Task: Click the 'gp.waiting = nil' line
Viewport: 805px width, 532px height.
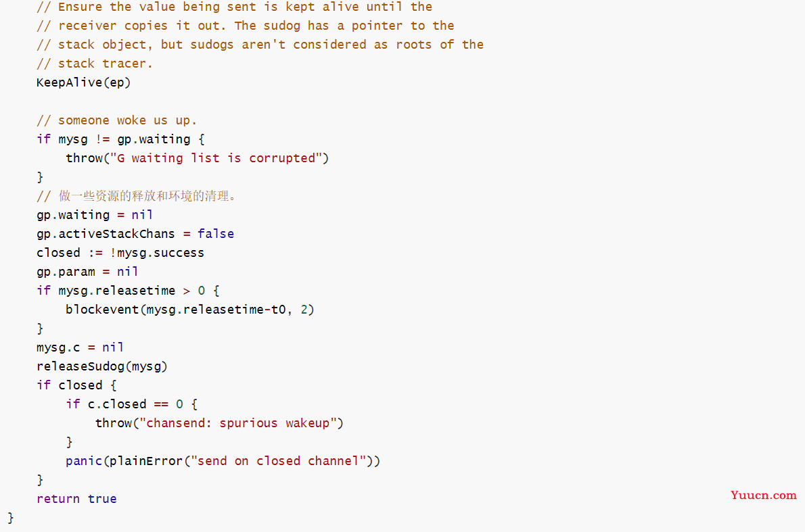Action: point(95,215)
